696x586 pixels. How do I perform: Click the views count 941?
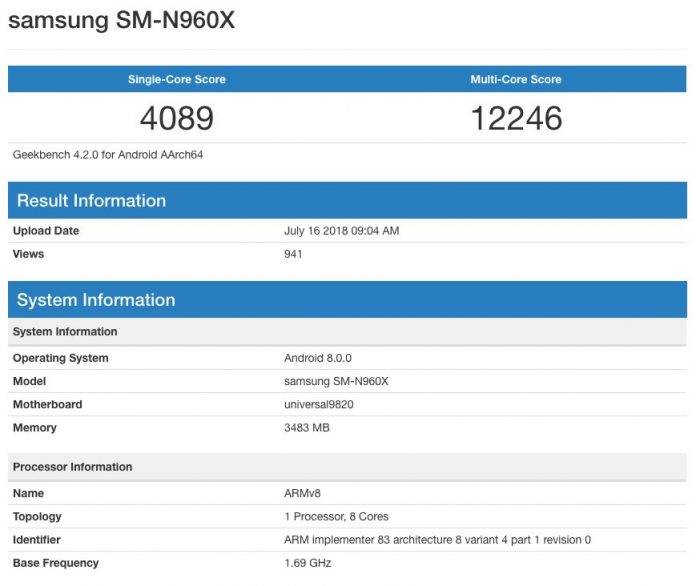(x=293, y=254)
